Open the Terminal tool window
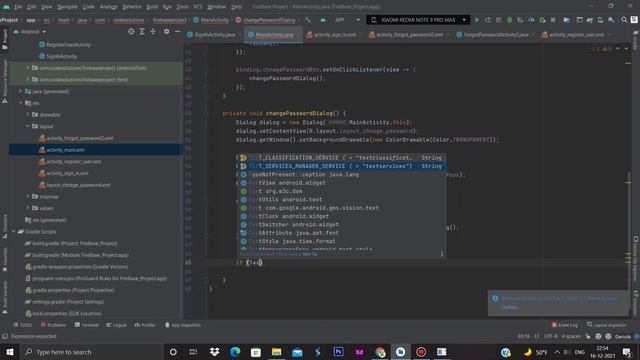The width and height of the screenshot is (640, 360). (87, 325)
